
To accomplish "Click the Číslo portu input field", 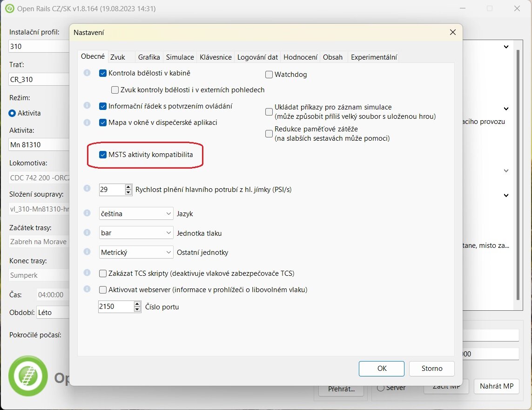I will click(x=115, y=307).
